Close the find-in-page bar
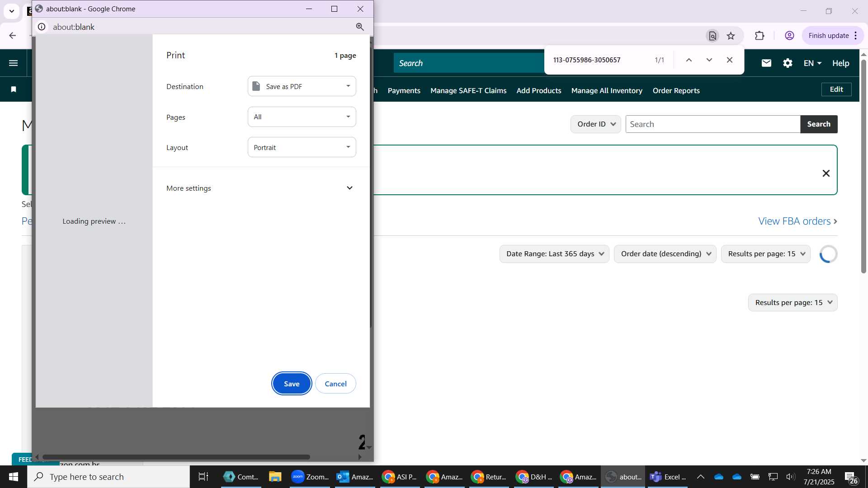This screenshot has width=868, height=488. (730, 60)
